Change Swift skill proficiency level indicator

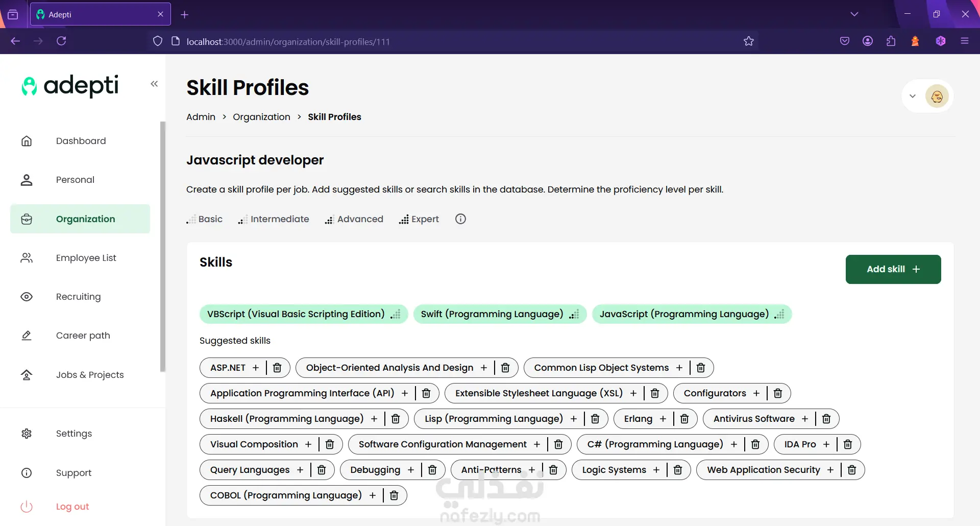click(x=575, y=314)
